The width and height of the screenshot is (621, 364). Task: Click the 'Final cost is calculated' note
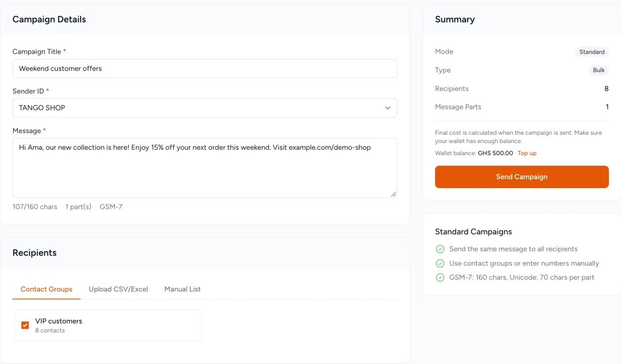[519, 137]
